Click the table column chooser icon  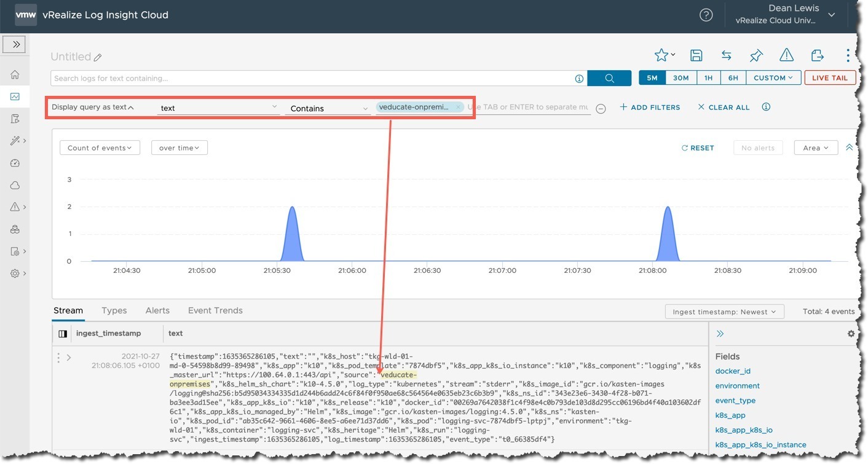[x=62, y=334]
